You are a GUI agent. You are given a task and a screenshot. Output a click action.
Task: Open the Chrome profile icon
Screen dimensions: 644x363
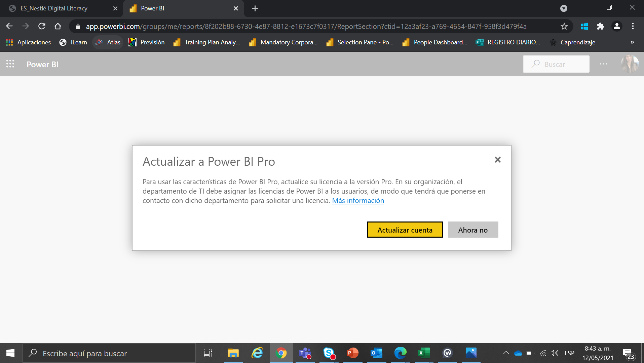(x=617, y=26)
